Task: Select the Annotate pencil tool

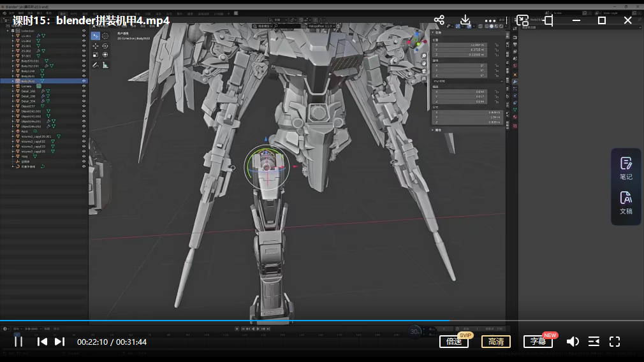Action: click(95, 65)
